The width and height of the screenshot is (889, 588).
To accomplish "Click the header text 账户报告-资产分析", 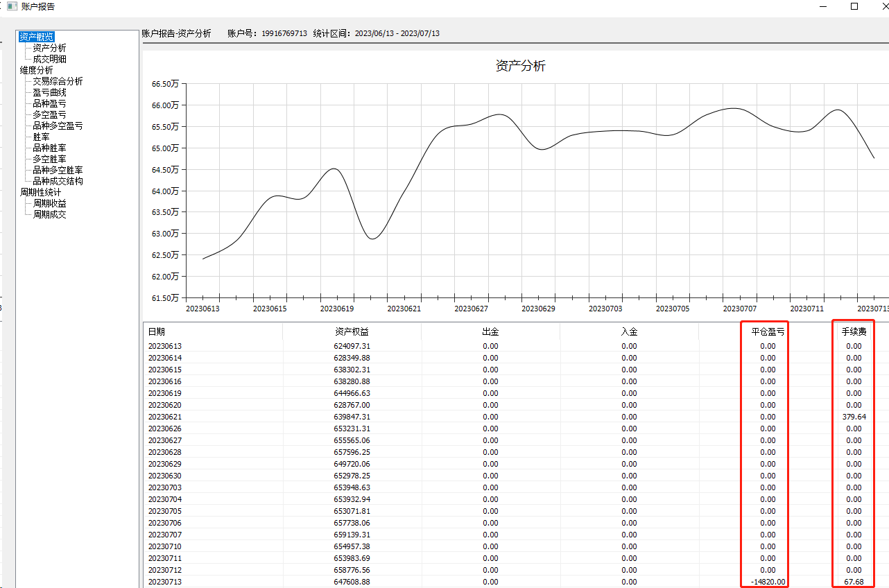I will [176, 33].
